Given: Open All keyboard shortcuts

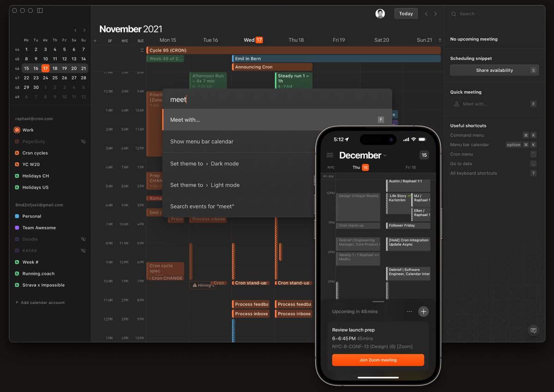Looking at the screenshot, I should [493, 173].
